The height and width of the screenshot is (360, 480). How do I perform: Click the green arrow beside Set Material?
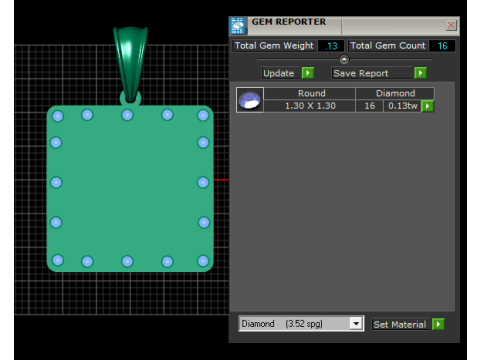coord(438,324)
